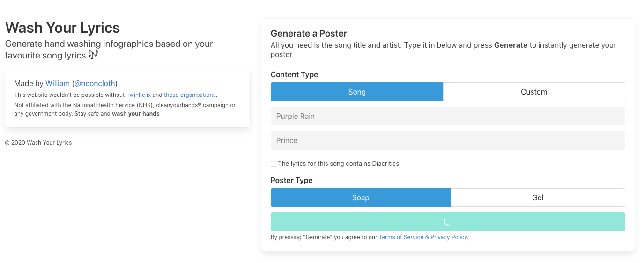Focus the Purple Rain song title field
The width and height of the screenshot is (644, 263).
448,116
